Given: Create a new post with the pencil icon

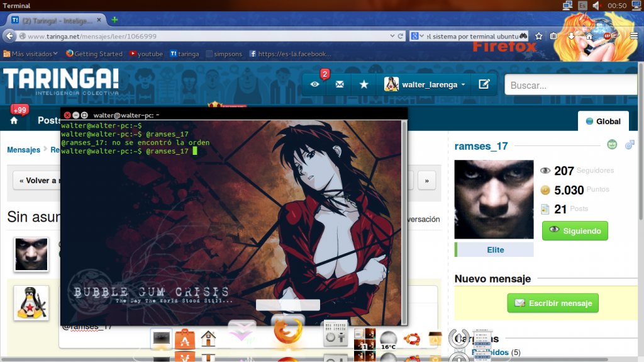Looking at the screenshot, I should coord(484,84).
